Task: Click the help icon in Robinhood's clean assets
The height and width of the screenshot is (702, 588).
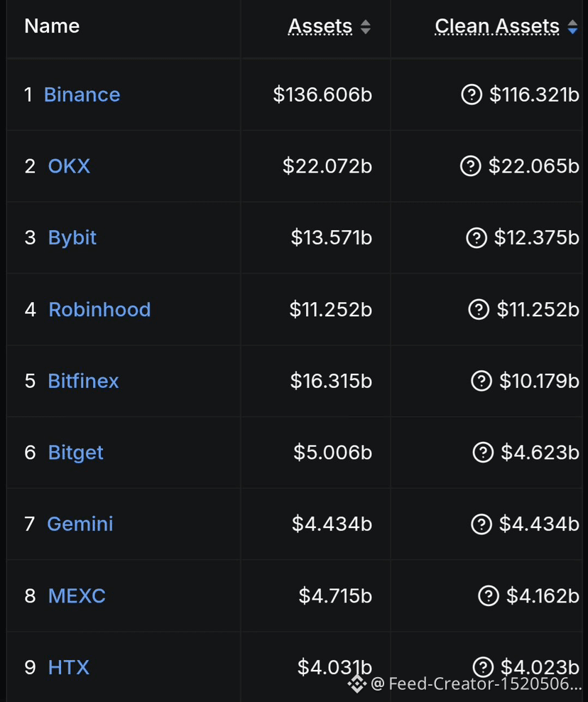Action: (x=479, y=309)
